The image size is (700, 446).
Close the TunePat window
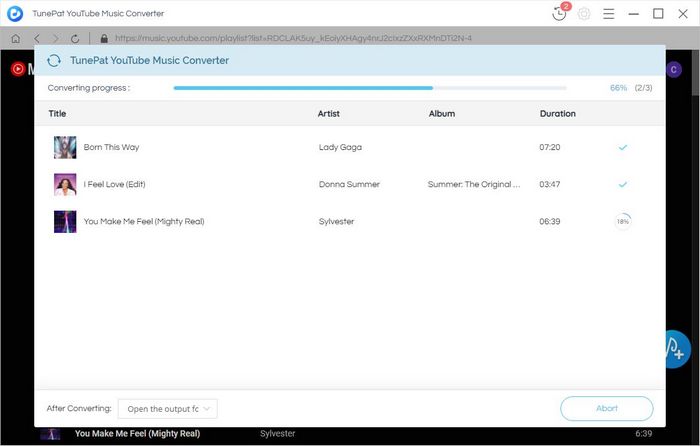pyautogui.click(x=683, y=14)
